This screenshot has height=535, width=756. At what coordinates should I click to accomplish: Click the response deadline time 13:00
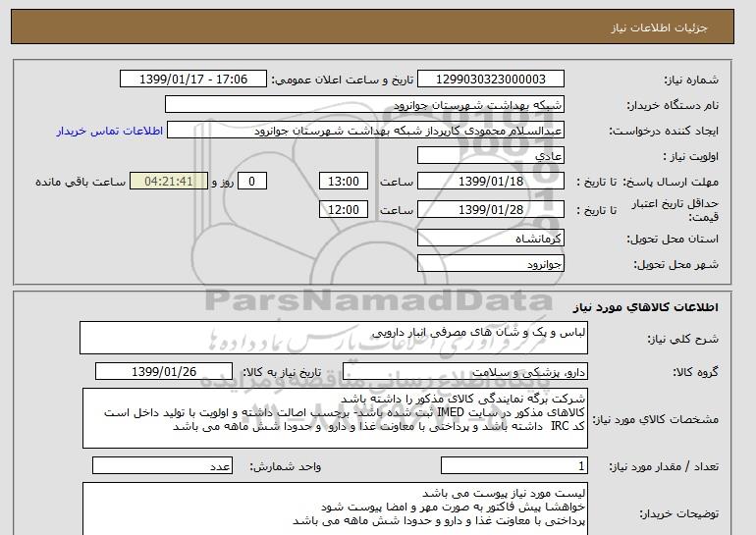[x=344, y=182]
